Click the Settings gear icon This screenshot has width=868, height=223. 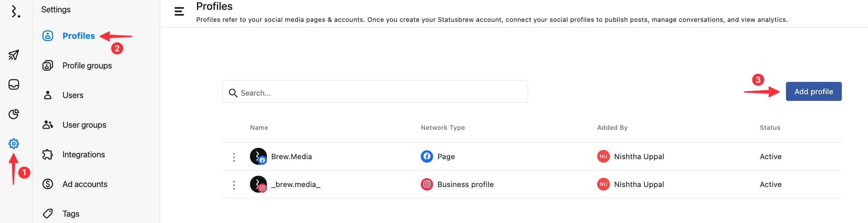pyautogui.click(x=14, y=144)
